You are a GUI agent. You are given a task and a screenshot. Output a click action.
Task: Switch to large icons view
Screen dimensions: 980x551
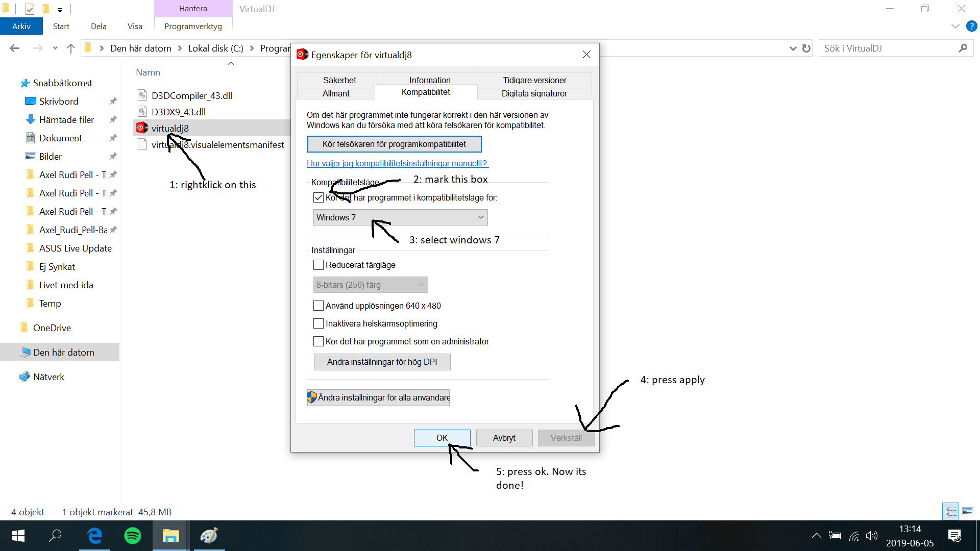(x=968, y=511)
